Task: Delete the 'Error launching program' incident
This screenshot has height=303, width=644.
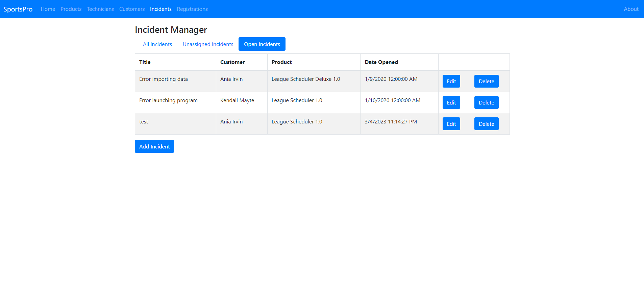Action: pos(486,102)
